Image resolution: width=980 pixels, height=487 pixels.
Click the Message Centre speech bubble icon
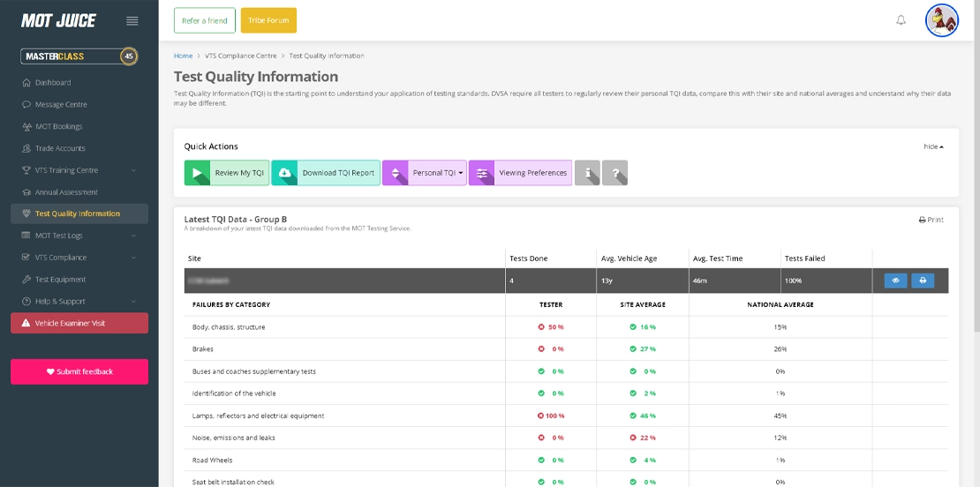[x=26, y=104]
